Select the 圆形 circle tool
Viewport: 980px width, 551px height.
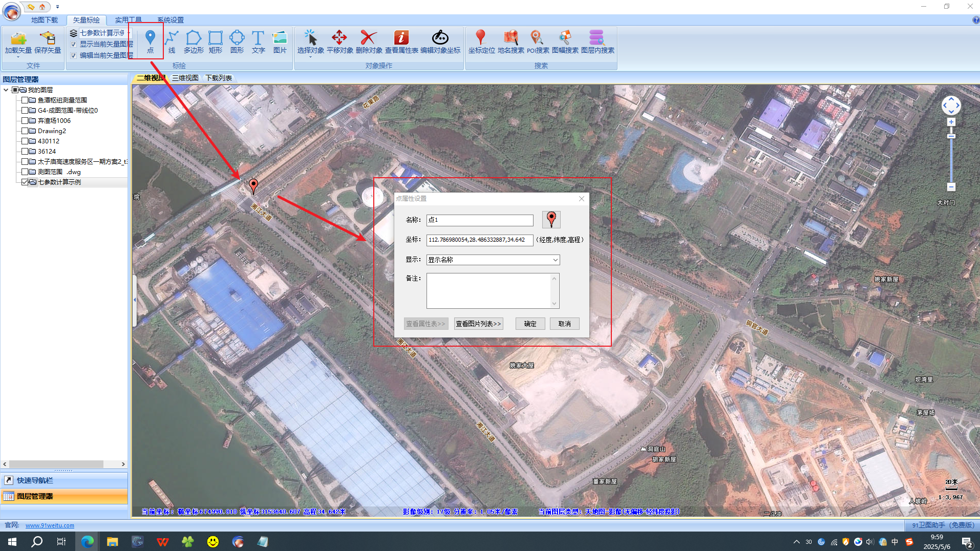pos(237,42)
